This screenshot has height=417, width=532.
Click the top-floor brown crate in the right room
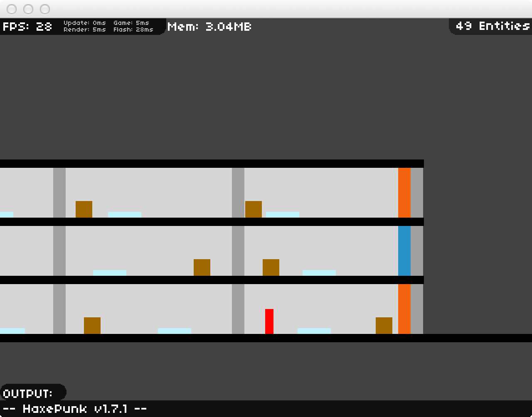(x=254, y=209)
